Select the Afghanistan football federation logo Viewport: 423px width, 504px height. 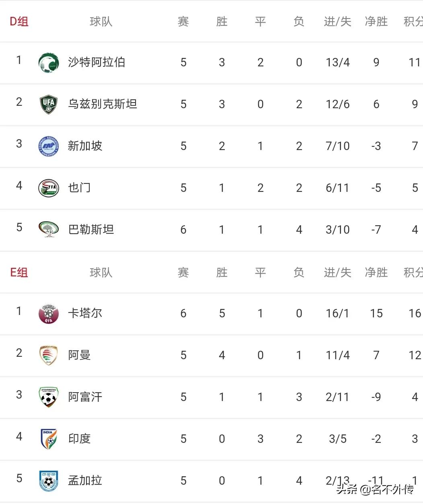tap(49, 397)
